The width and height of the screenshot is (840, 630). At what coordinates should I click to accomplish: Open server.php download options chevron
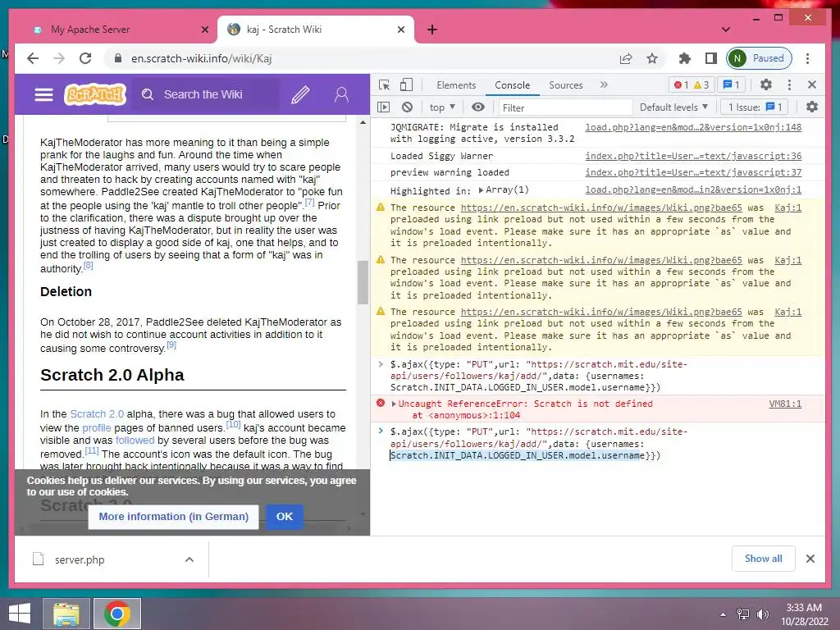tap(189, 559)
